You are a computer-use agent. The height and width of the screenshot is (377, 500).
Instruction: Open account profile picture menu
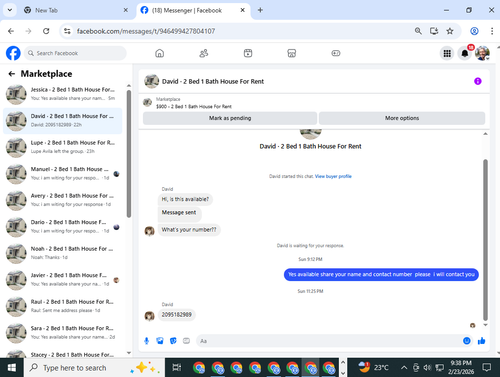[x=482, y=53]
